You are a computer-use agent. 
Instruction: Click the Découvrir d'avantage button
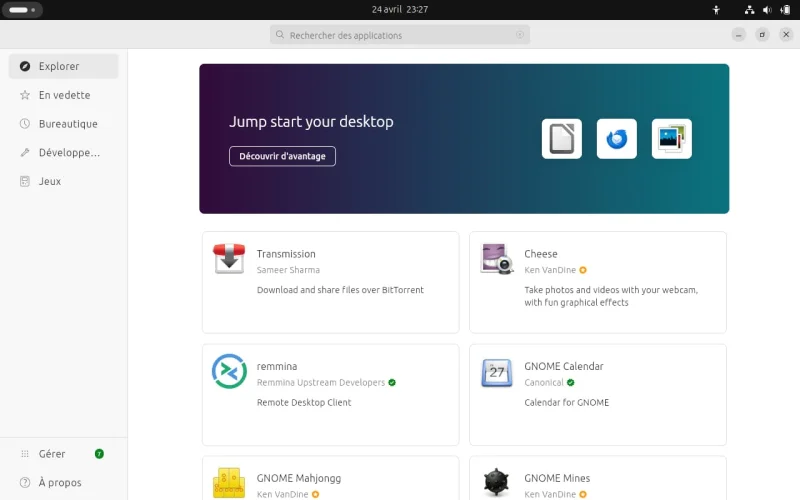click(282, 156)
